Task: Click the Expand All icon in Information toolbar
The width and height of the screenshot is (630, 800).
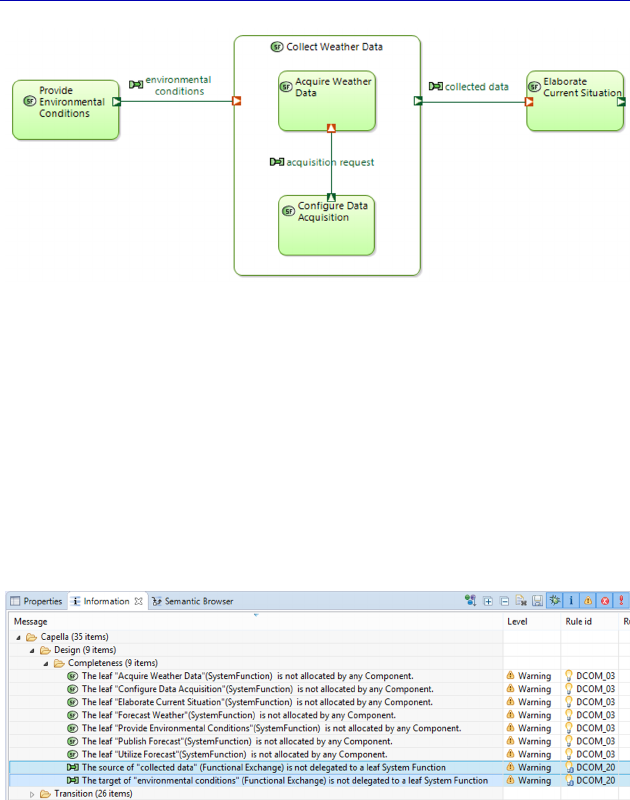Action: (488, 601)
